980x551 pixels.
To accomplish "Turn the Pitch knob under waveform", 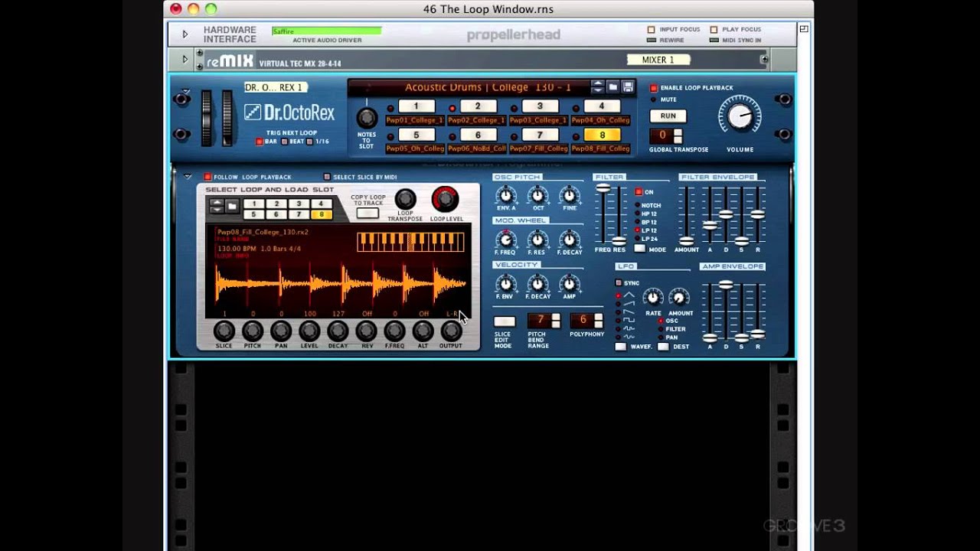I will [252, 331].
